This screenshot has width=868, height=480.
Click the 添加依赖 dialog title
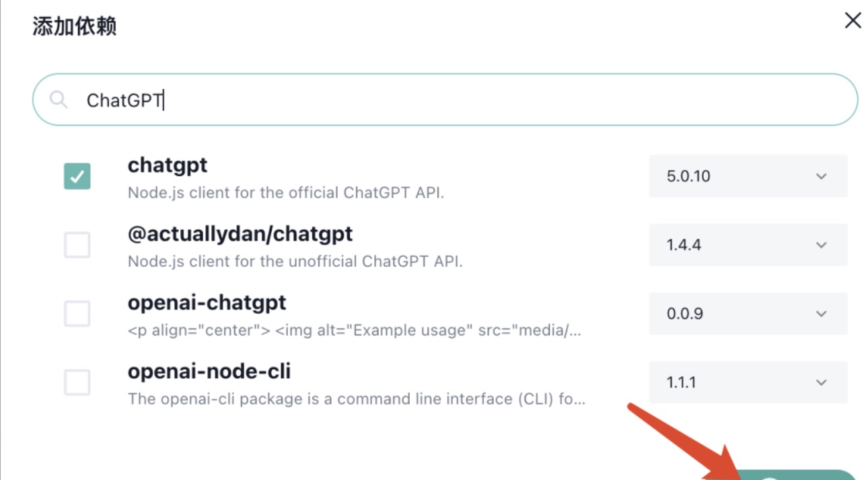tap(75, 27)
